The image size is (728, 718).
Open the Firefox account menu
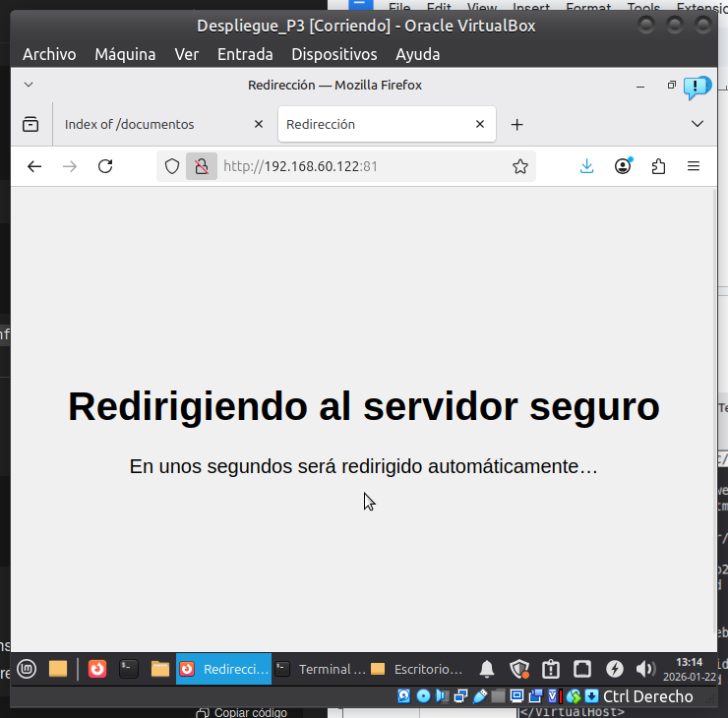(623, 167)
